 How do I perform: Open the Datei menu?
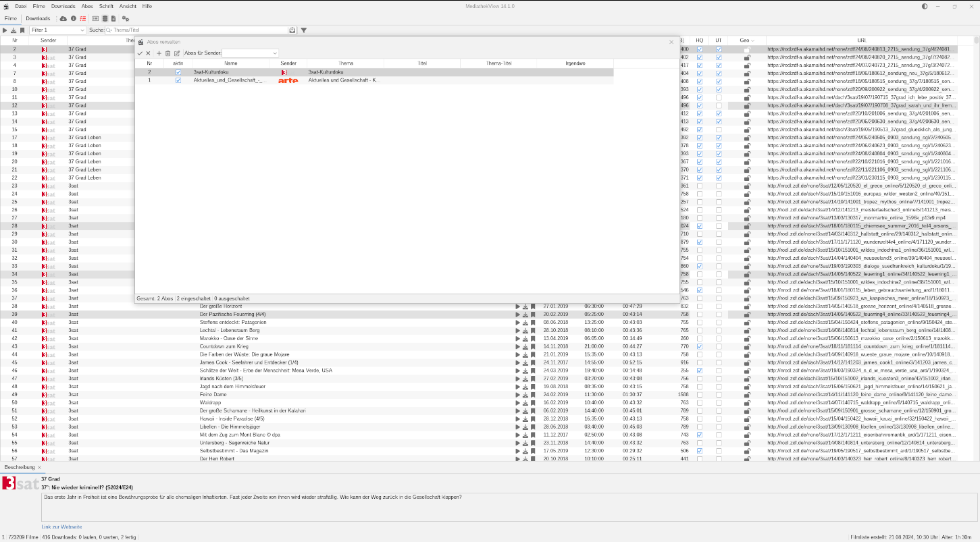(20, 6)
